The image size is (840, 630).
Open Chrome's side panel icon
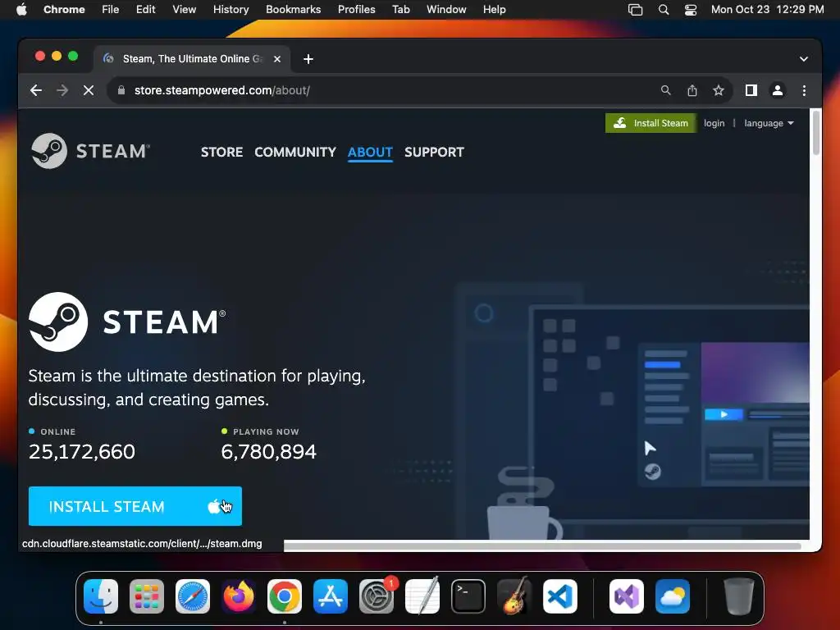click(x=751, y=90)
